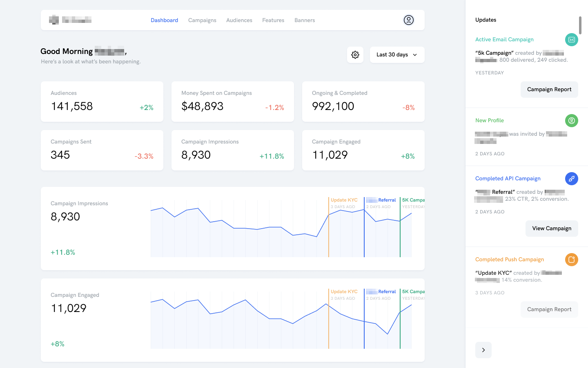
Task: Click Referral marker on Campaign Engaged chart
Action: coord(381,292)
